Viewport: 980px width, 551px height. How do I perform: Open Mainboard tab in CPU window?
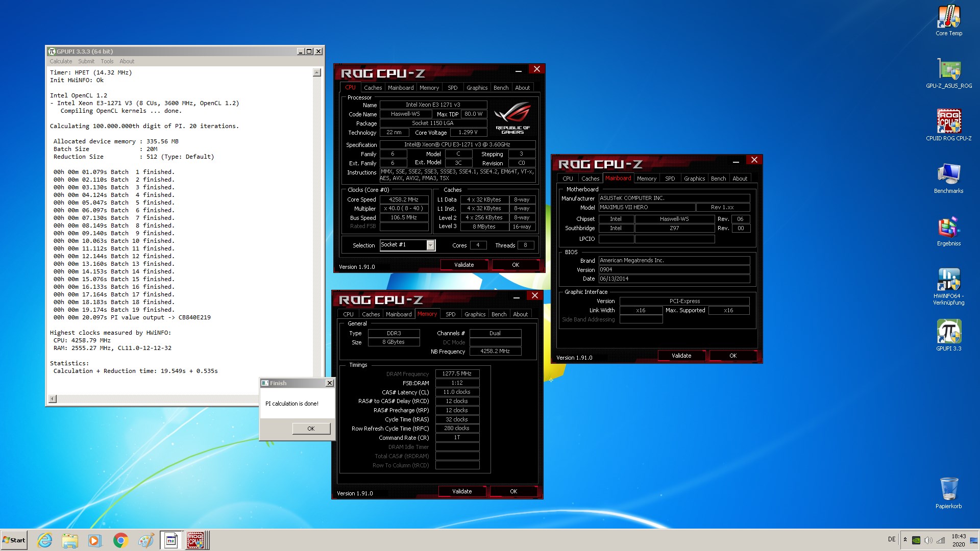coord(401,88)
